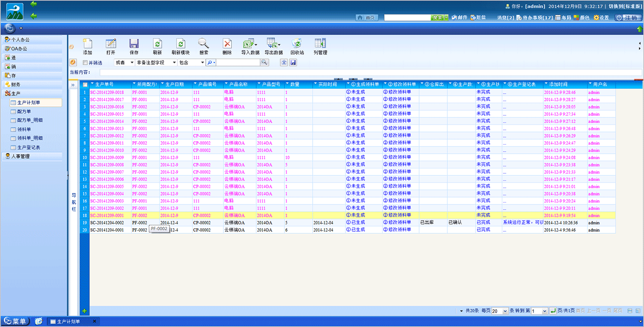Screen dimensions: 644x327
Task: Click the top bar search input box
Action: click(x=407, y=18)
